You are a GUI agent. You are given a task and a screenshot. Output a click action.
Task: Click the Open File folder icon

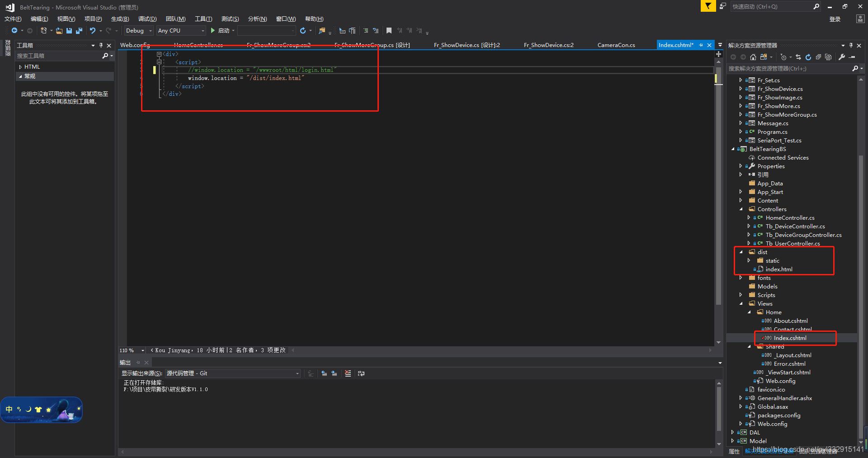[59, 31]
